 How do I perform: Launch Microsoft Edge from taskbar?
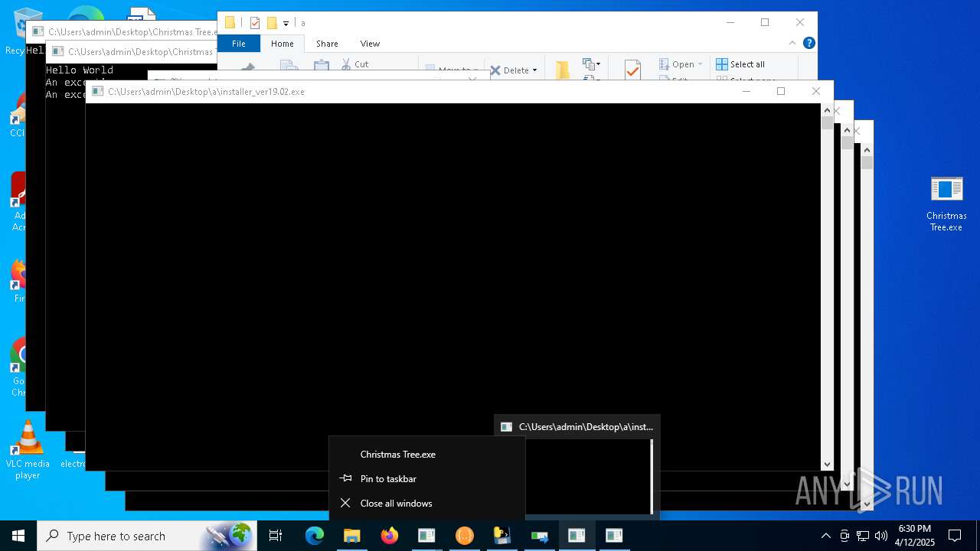point(315,536)
